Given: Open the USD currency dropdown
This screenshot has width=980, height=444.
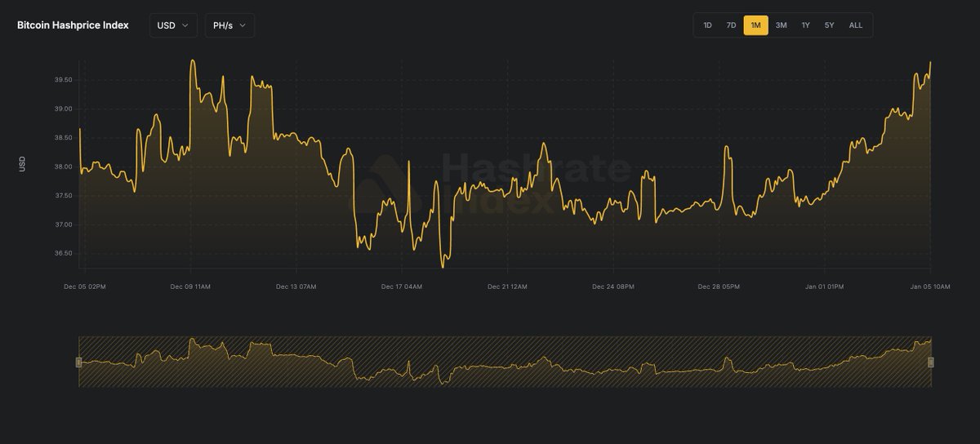Looking at the screenshot, I should pyautogui.click(x=173, y=25).
